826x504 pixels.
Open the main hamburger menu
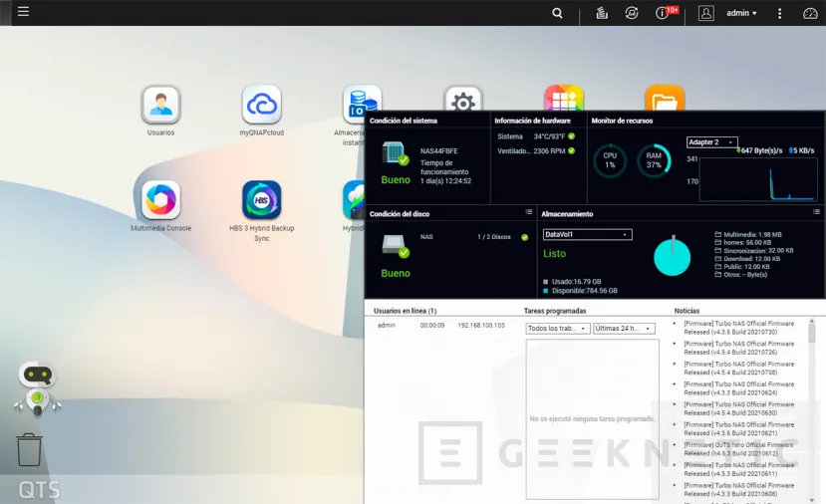23,12
